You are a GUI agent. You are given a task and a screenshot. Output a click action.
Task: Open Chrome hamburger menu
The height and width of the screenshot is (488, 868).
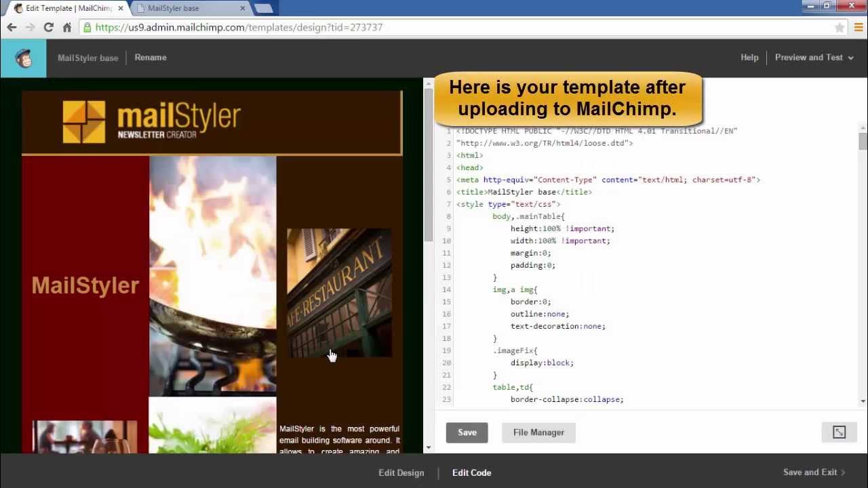(x=859, y=28)
